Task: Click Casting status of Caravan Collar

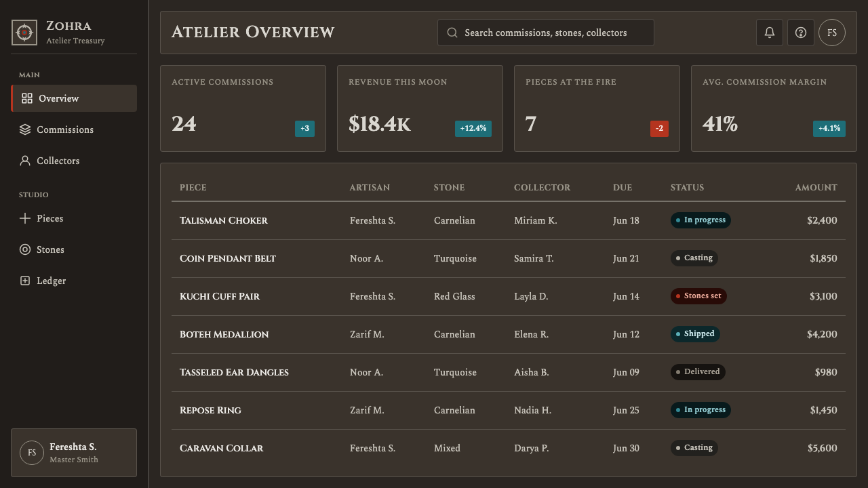Action: [694, 448]
